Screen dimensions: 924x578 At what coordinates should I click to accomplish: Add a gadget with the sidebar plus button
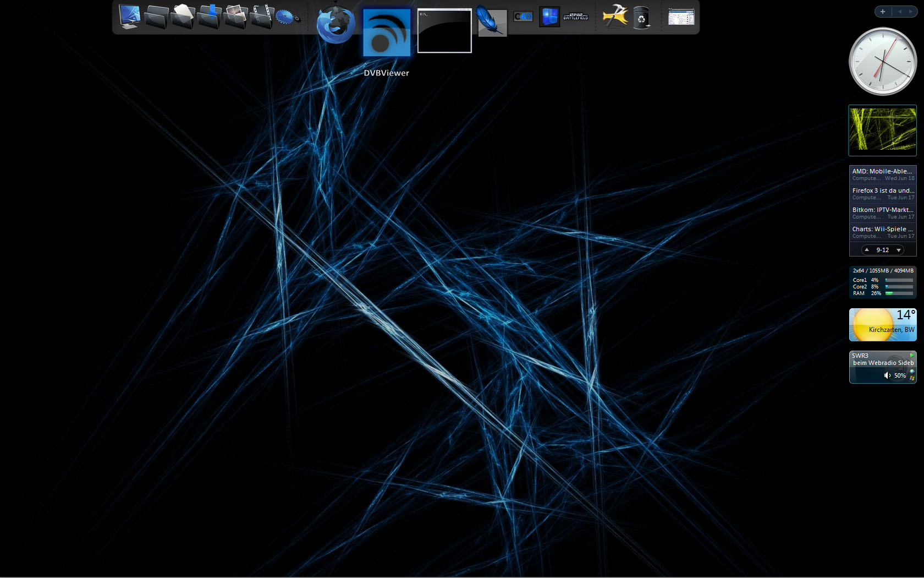pos(883,12)
